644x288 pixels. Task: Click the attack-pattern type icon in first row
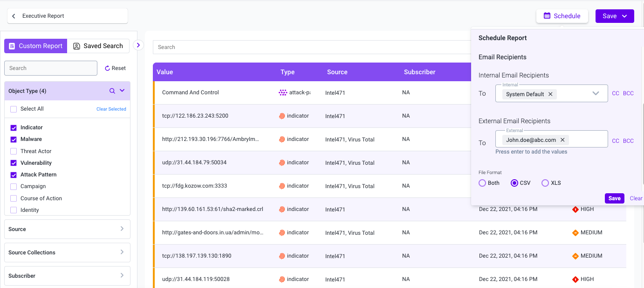pos(283,92)
